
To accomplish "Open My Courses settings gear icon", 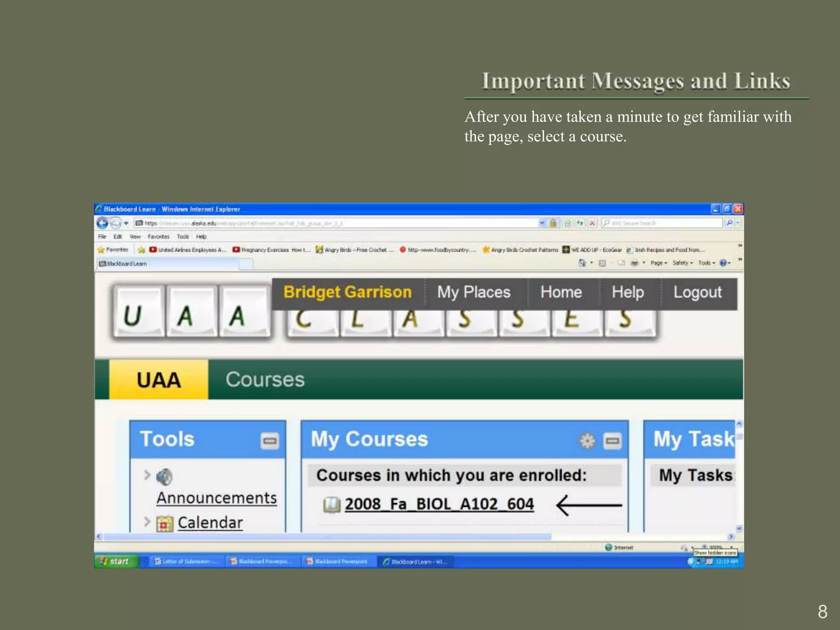I will (x=587, y=441).
